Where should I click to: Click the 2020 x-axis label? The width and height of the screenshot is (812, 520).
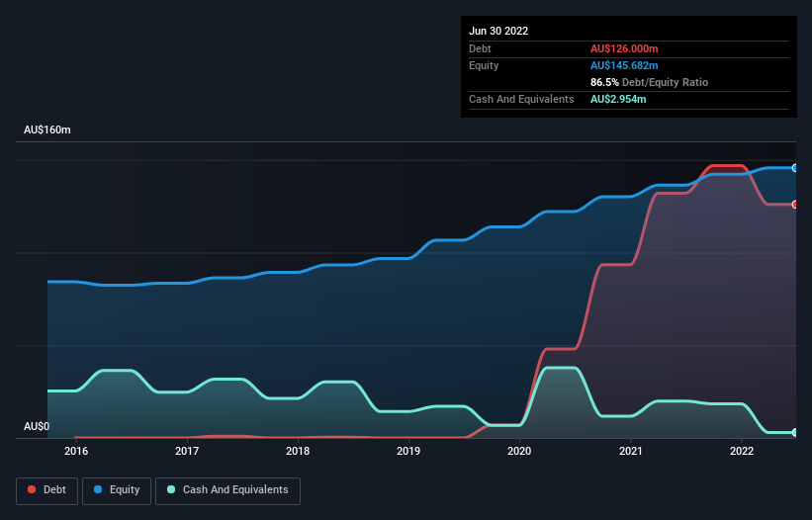coord(519,451)
